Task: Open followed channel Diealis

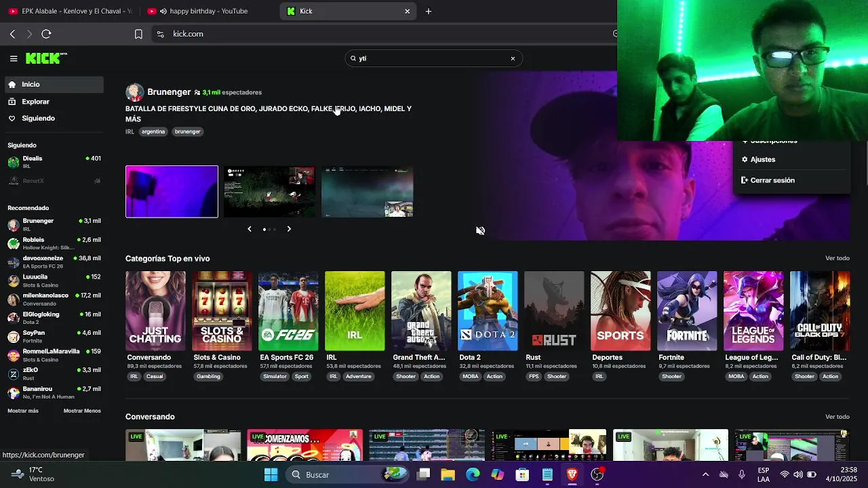Action: tap(54, 161)
